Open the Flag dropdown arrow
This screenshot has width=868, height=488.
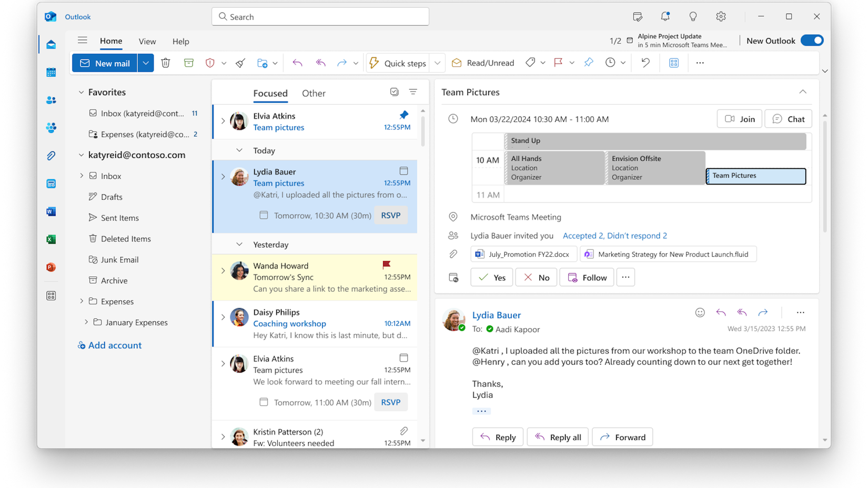pyautogui.click(x=572, y=63)
